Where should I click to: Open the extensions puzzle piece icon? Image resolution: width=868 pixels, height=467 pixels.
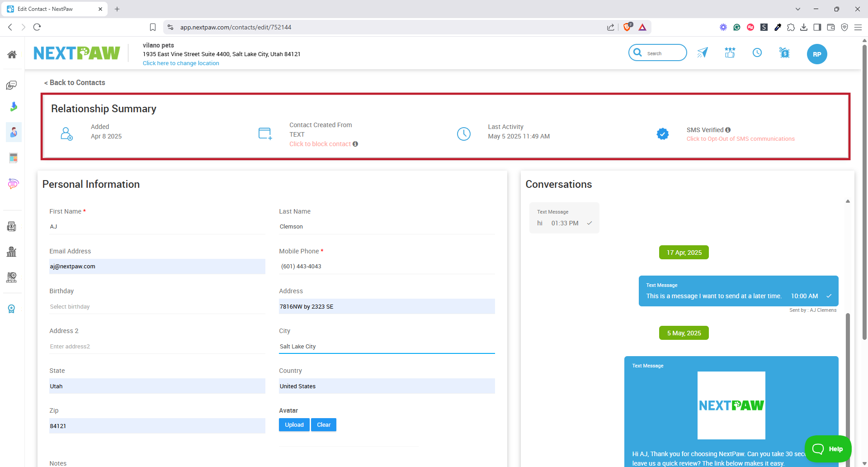791,27
